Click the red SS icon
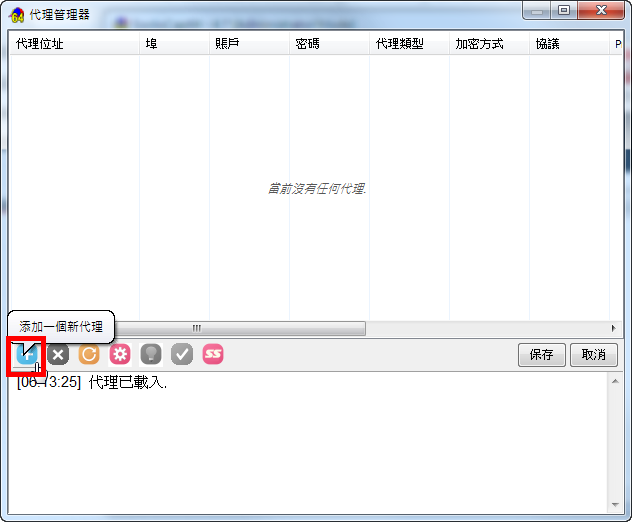The width and height of the screenshot is (632, 522). click(x=213, y=354)
